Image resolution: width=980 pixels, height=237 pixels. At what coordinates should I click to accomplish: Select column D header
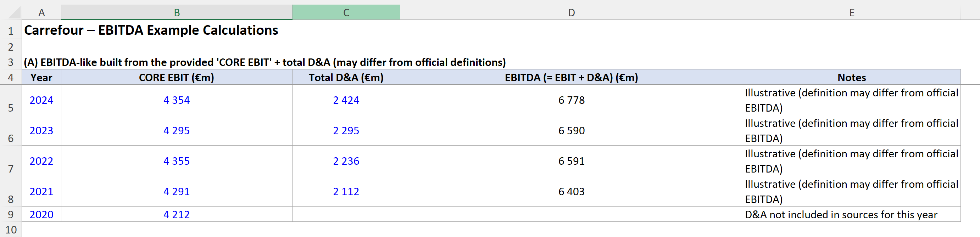click(x=572, y=12)
